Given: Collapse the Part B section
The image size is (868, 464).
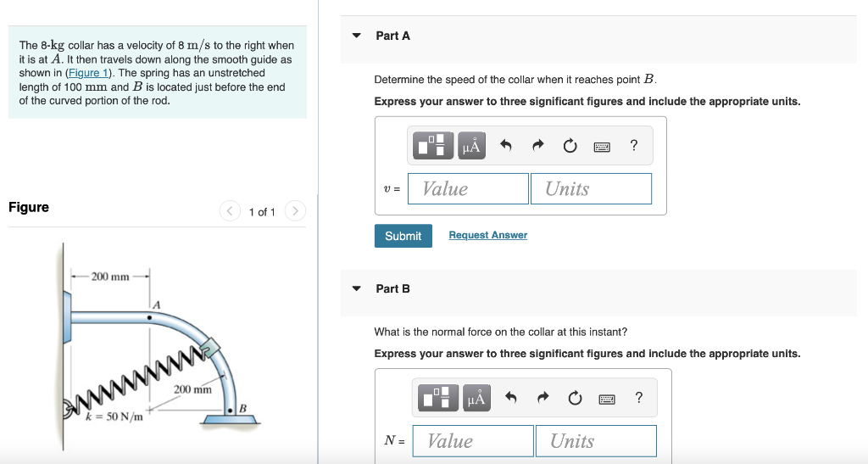Looking at the screenshot, I should [x=357, y=288].
